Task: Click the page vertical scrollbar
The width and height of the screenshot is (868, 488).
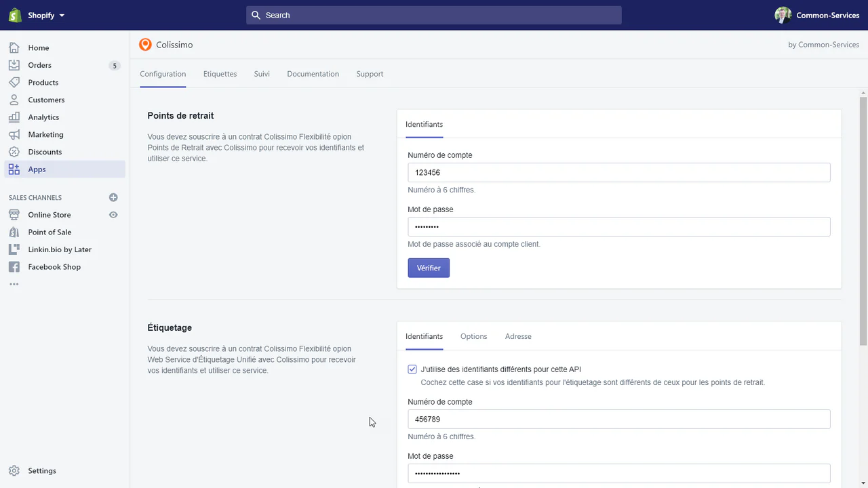Action: click(x=863, y=220)
